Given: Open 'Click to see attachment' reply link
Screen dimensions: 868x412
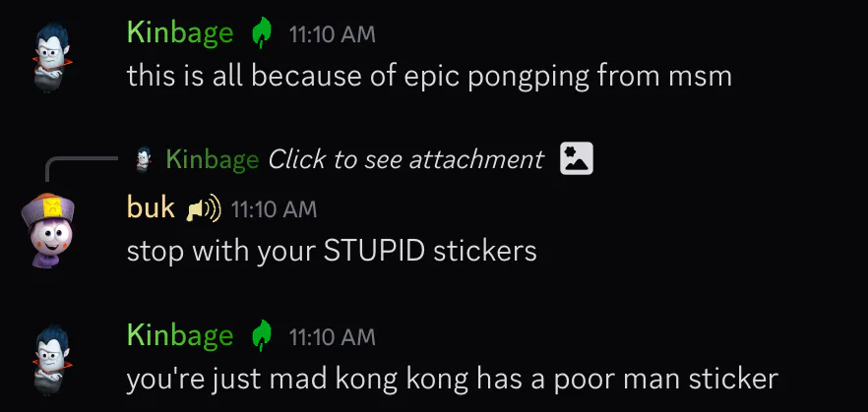Looking at the screenshot, I should [405, 160].
